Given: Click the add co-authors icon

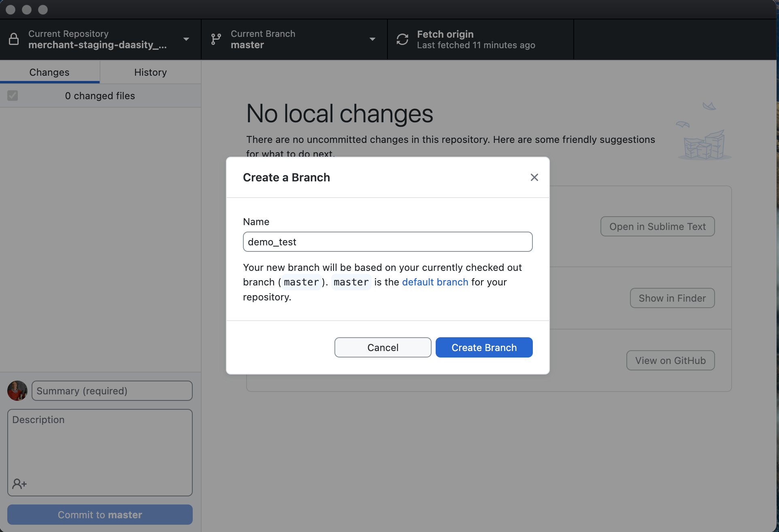Looking at the screenshot, I should click(x=19, y=483).
